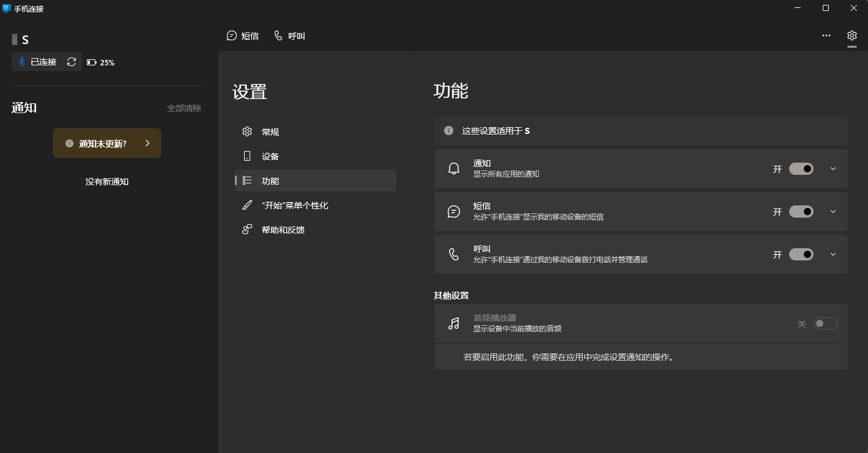Turn off the 短信 toggle switch
868x453 pixels.
[x=801, y=212]
